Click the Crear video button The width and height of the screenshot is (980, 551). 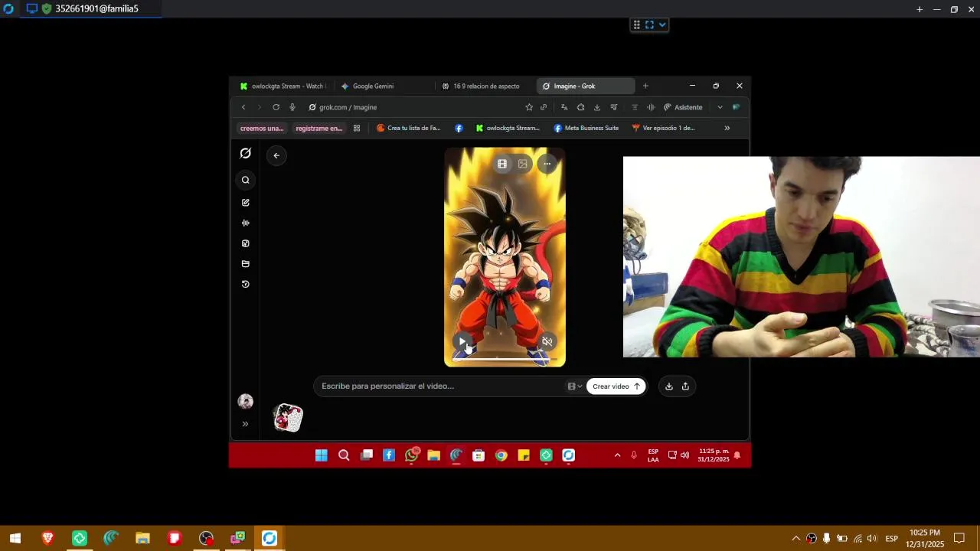[616, 386]
